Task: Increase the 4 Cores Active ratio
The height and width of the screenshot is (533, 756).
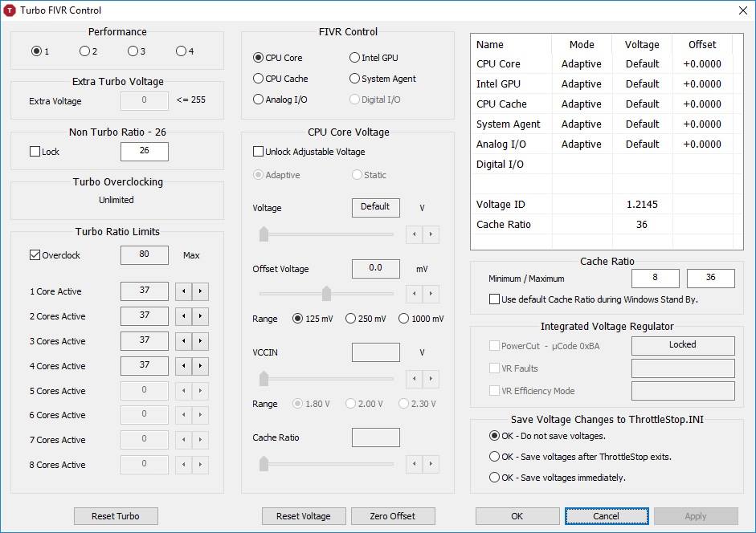Action: 200,366
